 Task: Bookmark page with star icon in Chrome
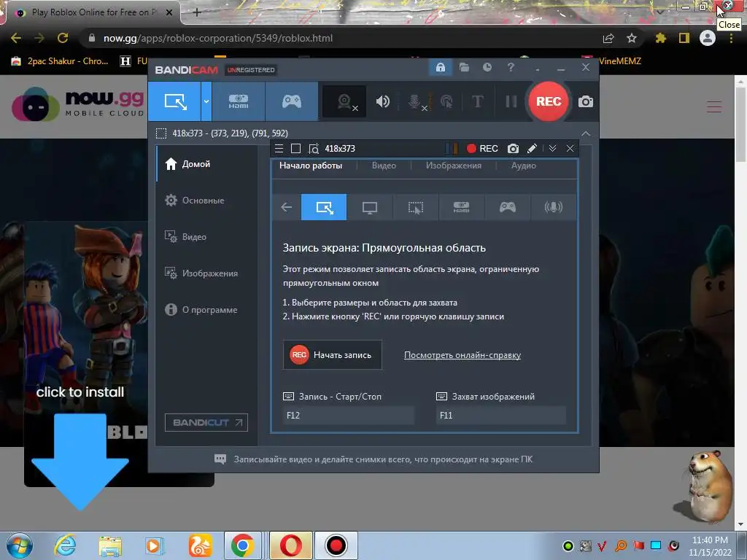(x=632, y=38)
